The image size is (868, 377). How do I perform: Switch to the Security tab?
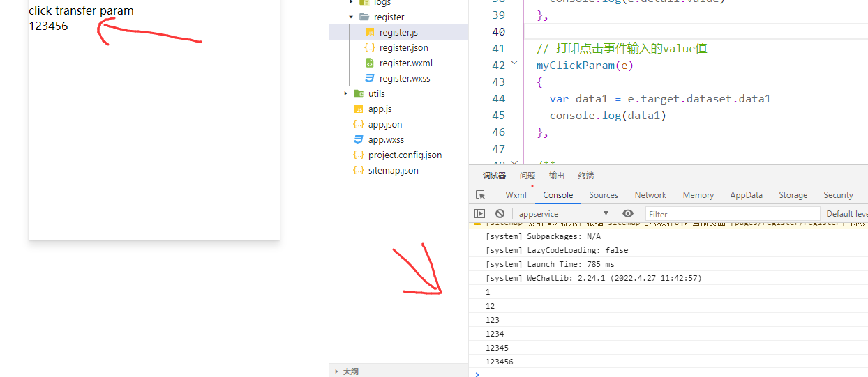tap(838, 195)
